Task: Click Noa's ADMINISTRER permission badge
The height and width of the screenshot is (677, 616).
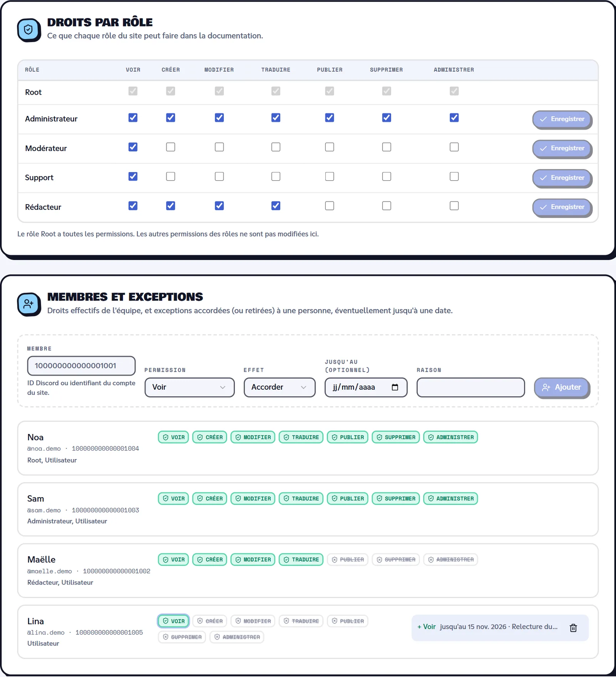Action: point(450,437)
